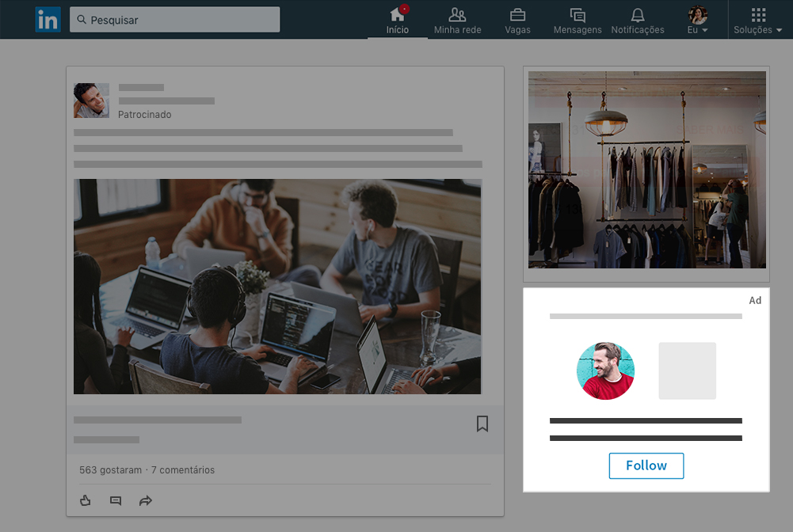Go to Vagas jobs briefcase icon

(517, 21)
